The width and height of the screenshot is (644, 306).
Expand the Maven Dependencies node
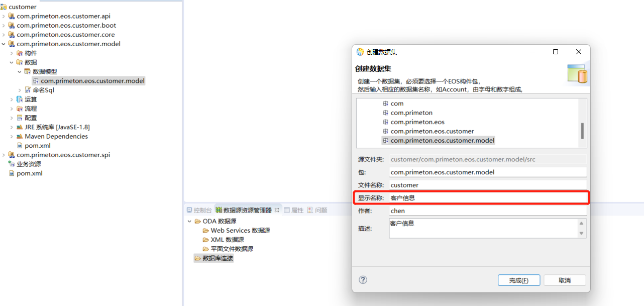click(x=12, y=137)
